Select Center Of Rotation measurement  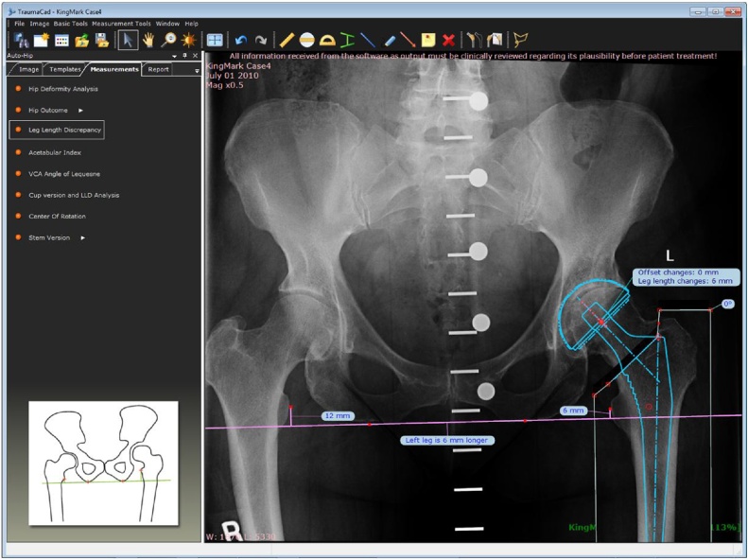click(x=57, y=217)
